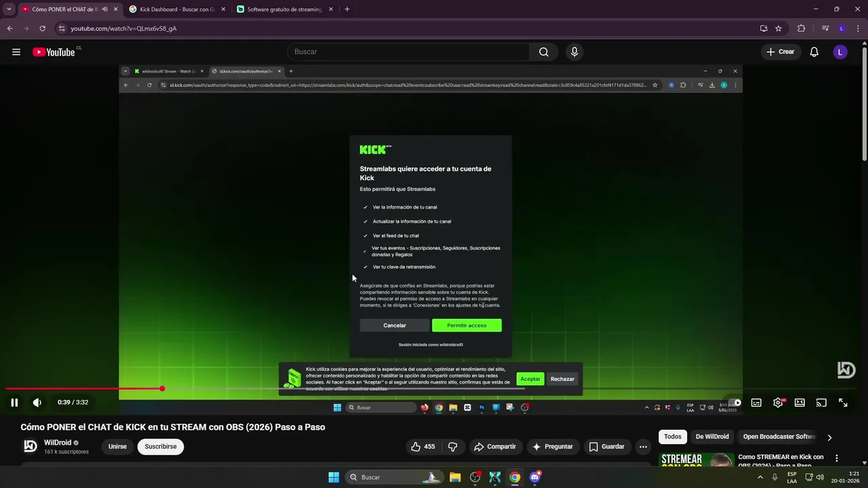Toggle the autoplay switch in the player
The image size is (868, 488).
point(733,403)
